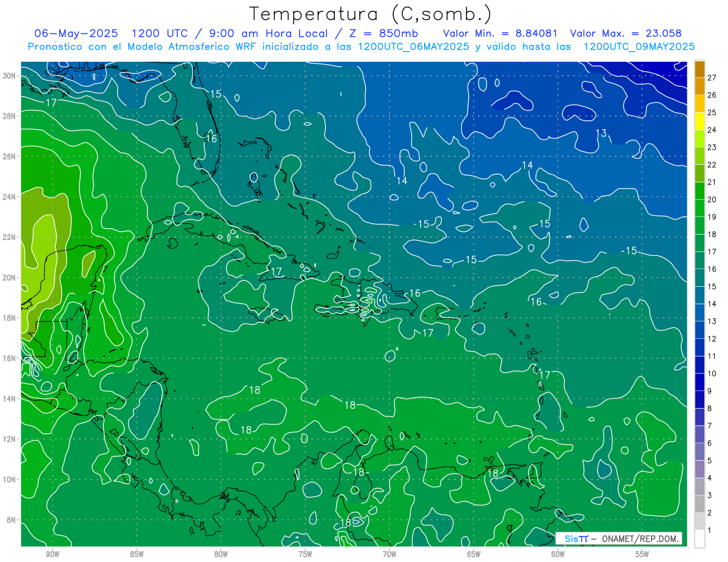Click the '16' contour label over Florida
Screen dimensions: 728x562
coord(211,139)
